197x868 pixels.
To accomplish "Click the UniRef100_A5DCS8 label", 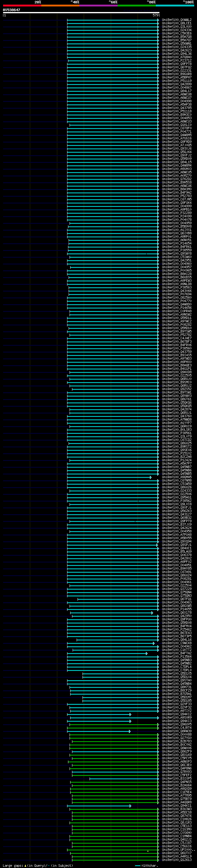I will click(177, 812).
